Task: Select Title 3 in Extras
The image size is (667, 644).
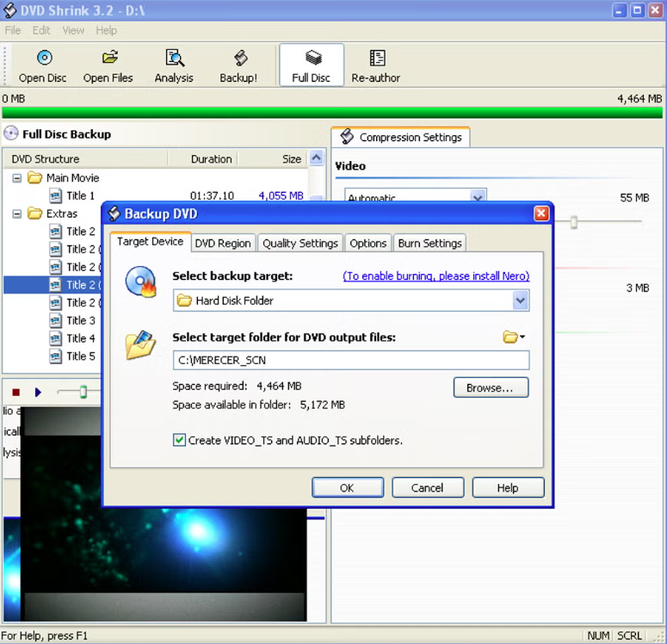Action: (81, 320)
